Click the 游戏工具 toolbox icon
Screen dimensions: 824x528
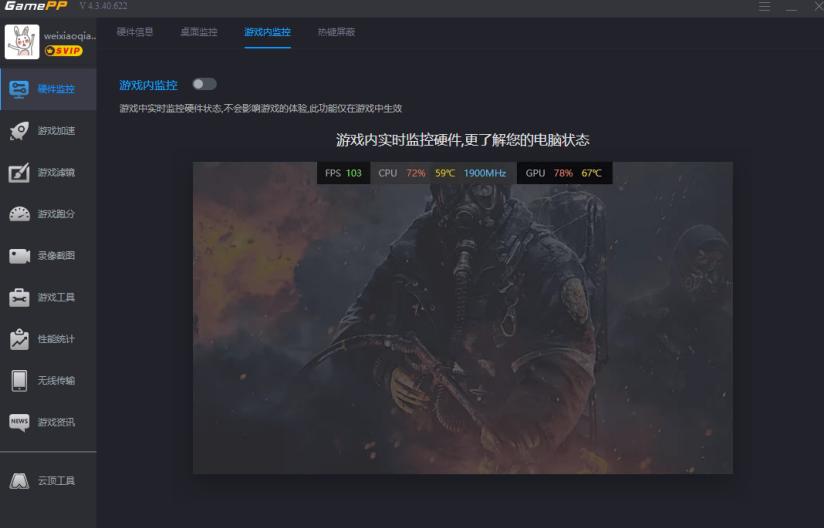pos(19,297)
